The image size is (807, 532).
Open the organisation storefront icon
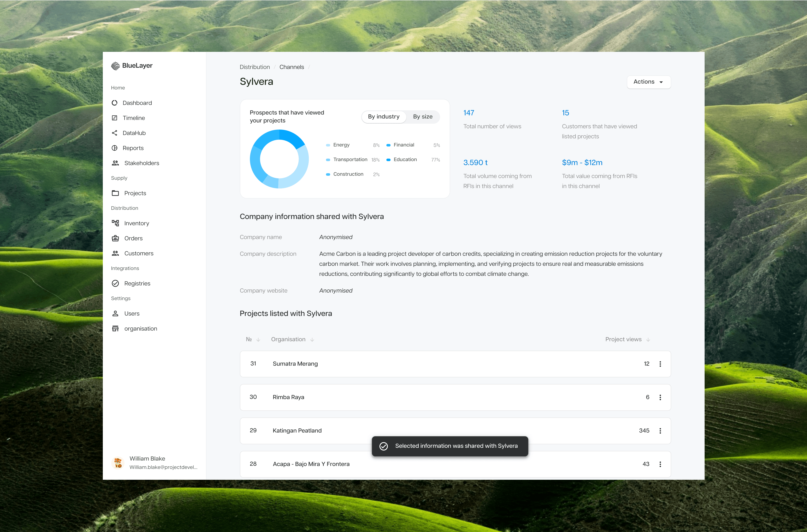tap(115, 328)
